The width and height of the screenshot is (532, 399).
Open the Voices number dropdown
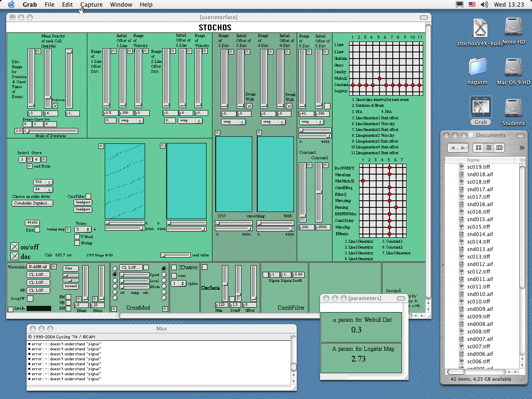tap(83, 229)
